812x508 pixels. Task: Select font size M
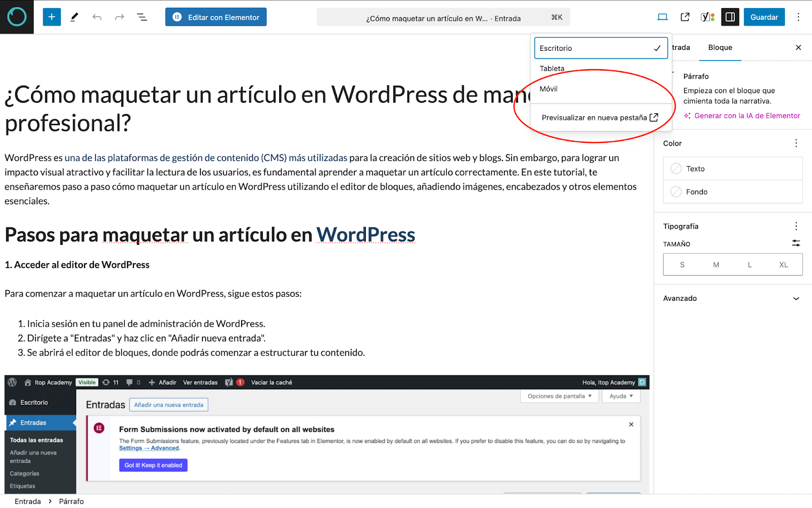[x=716, y=265]
